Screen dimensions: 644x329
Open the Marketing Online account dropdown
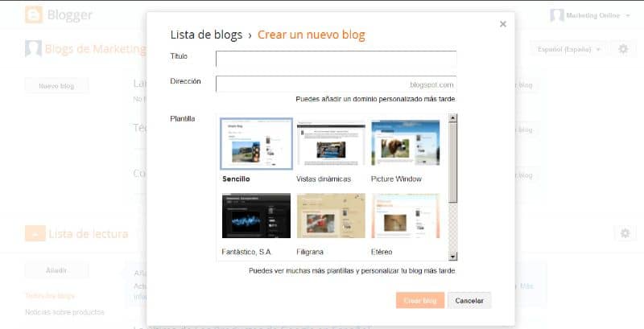[x=590, y=15]
